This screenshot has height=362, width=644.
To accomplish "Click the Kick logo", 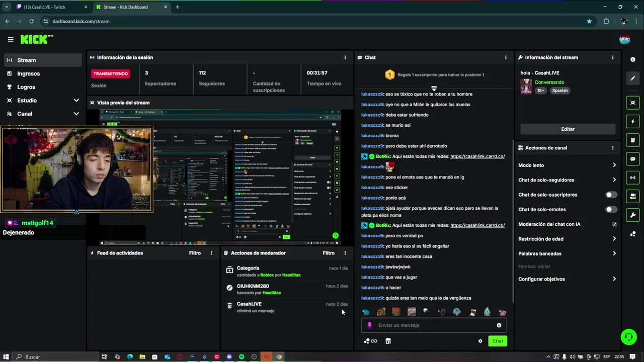I will coord(36,39).
